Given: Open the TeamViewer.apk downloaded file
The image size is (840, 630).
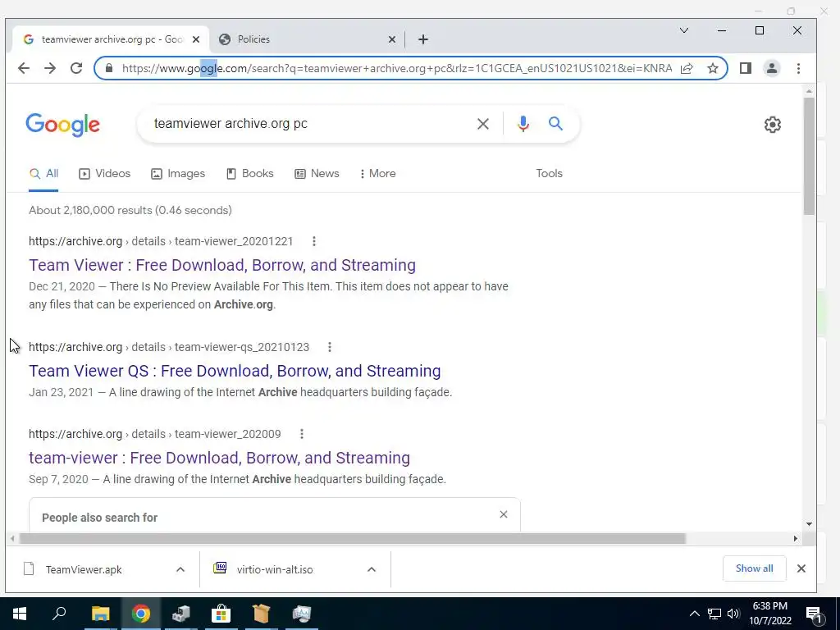Looking at the screenshot, I should tap(84, 569).
